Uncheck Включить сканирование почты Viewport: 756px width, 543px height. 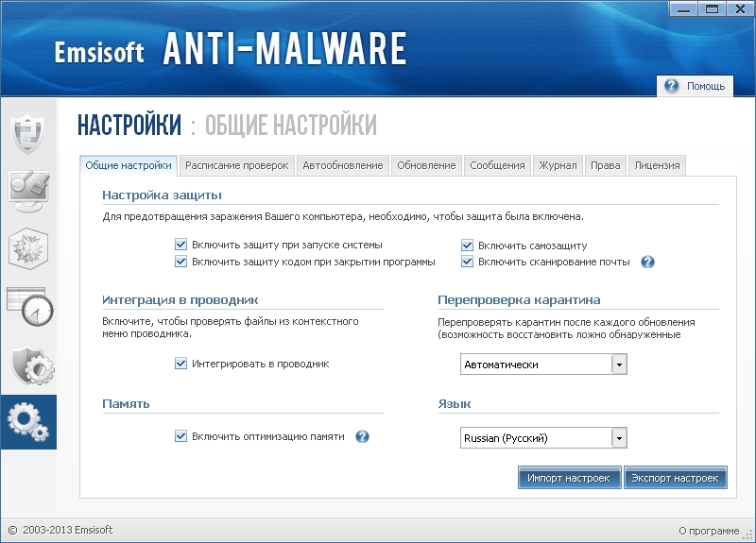click(467, 262)
